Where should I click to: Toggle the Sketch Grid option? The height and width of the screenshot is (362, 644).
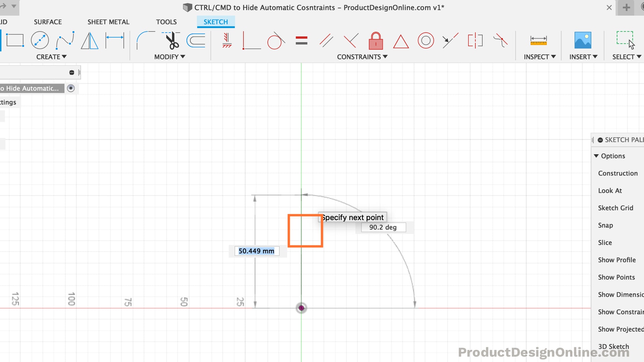(615, 208)
